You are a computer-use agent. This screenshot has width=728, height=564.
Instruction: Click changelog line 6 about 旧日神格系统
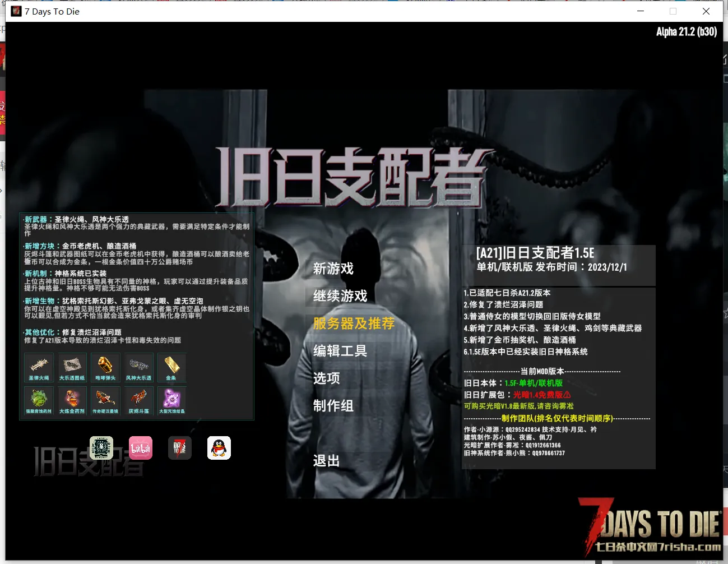point(526,352)
